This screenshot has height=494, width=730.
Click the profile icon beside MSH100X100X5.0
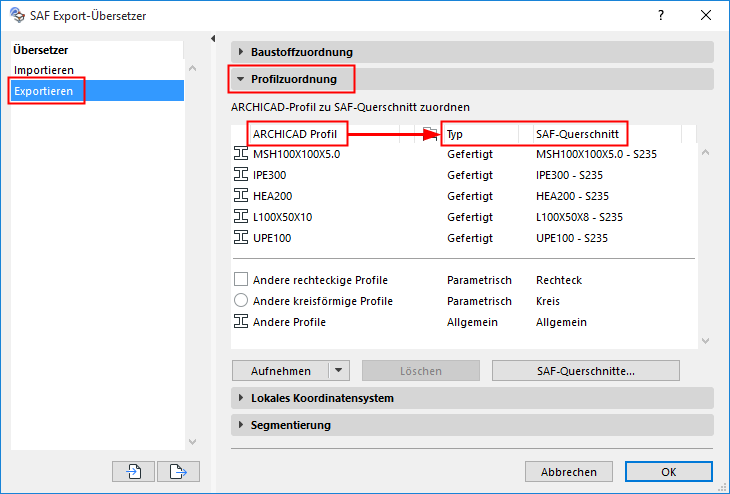pos(241,154)
